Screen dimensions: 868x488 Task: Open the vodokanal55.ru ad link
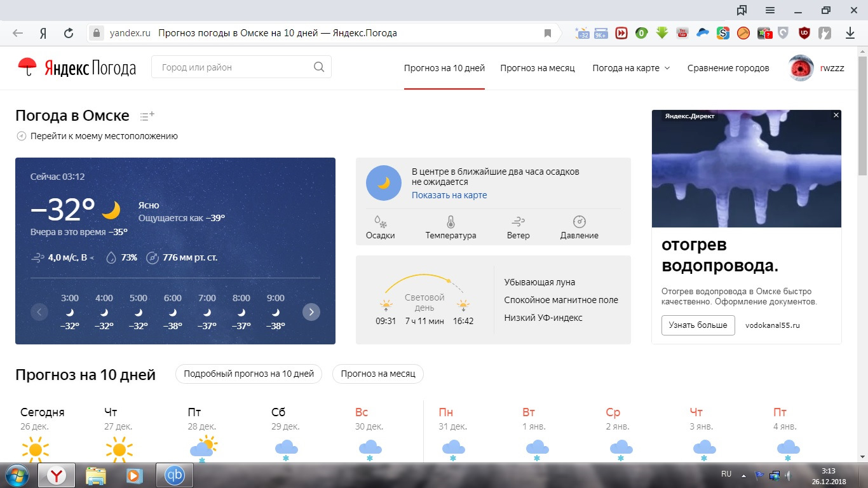point(773,325)
